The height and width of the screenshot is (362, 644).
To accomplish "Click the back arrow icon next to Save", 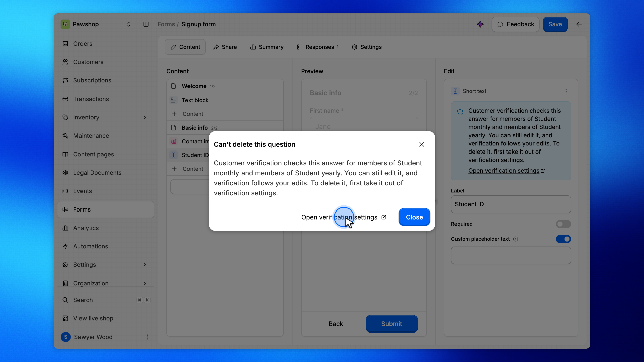I will tap(579, 24).
